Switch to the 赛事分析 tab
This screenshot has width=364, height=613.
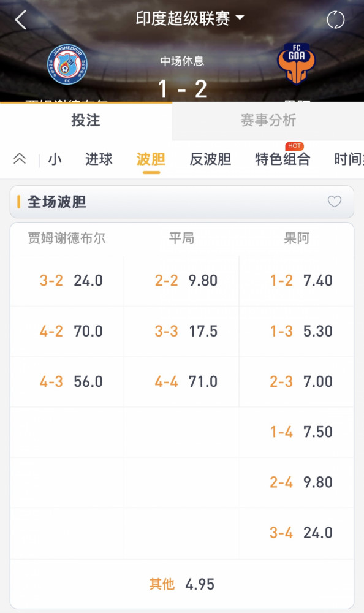[x=268, y=120]
